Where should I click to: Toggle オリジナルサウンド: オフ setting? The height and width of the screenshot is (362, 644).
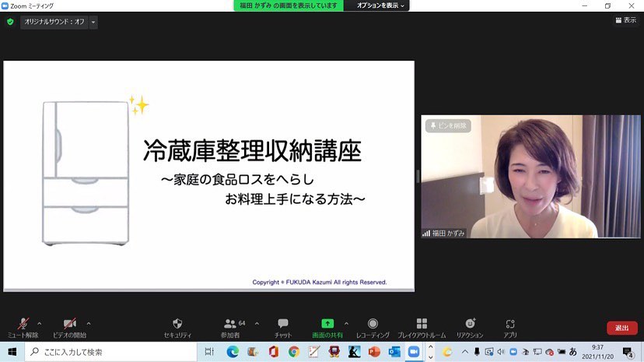pos(54,23)
